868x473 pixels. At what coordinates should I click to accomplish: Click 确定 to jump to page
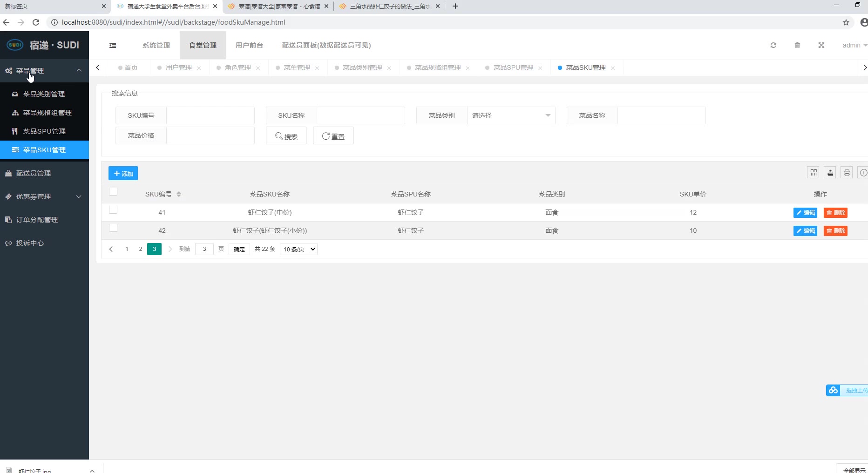coord(239,249)
